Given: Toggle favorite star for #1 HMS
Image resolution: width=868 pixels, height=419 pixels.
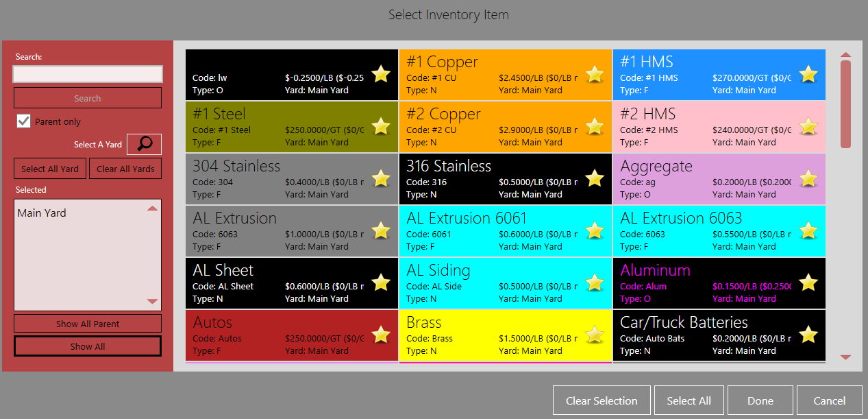Looking at the screenshot, I should (808, 74).
